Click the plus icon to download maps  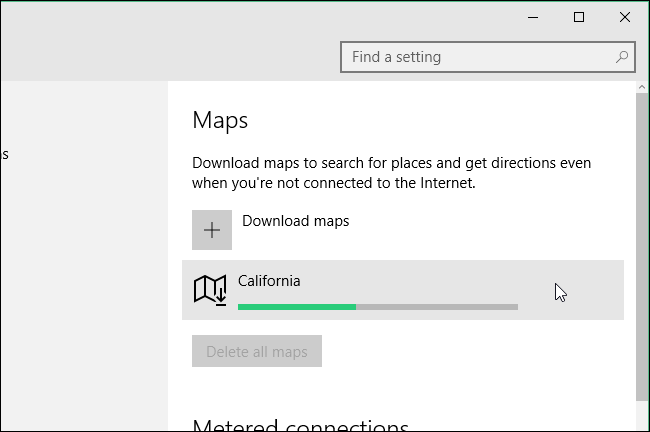pos(212,230)
